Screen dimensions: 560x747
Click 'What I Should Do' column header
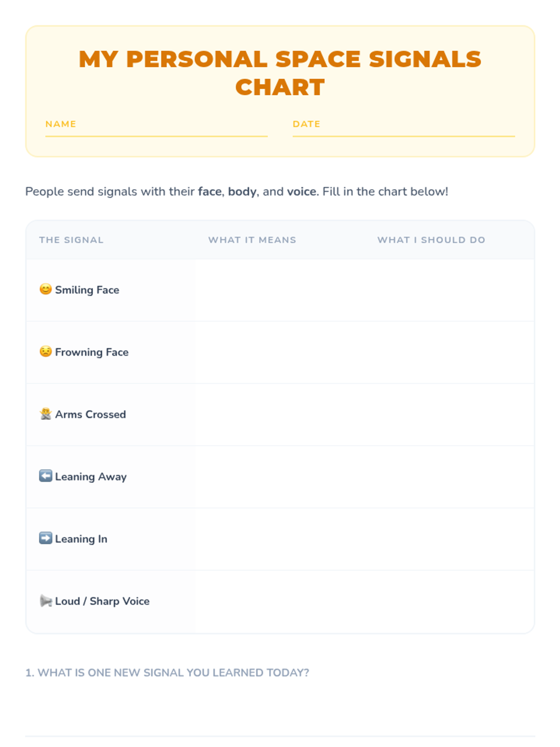432,240
